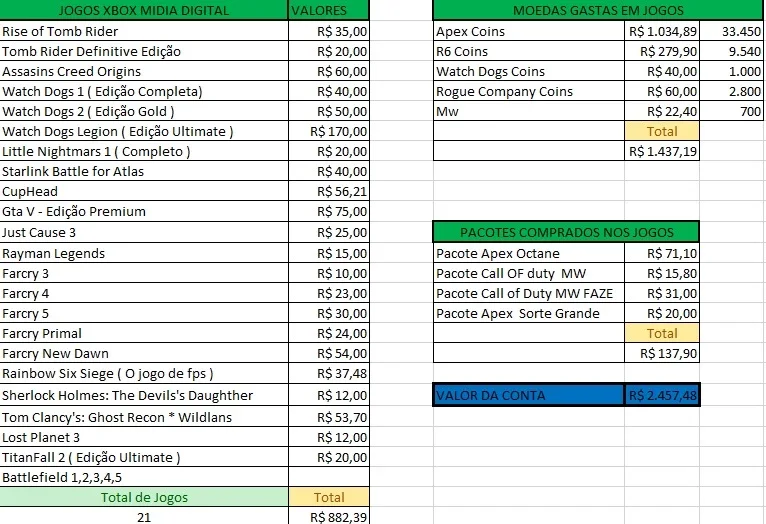
Task: Select the 'CupHead' cell
Action: 144,191
